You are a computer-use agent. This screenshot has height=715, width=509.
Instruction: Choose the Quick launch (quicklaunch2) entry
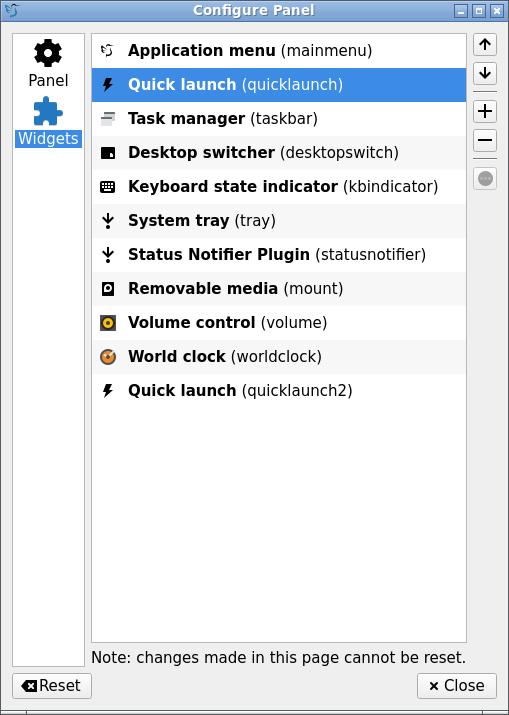pyautogui.click(x=279, y=391)
